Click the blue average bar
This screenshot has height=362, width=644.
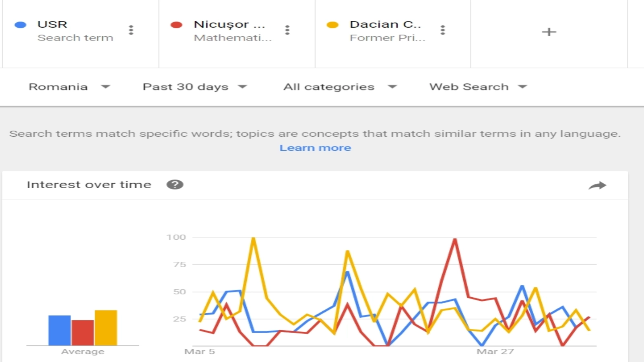point(60,330)
